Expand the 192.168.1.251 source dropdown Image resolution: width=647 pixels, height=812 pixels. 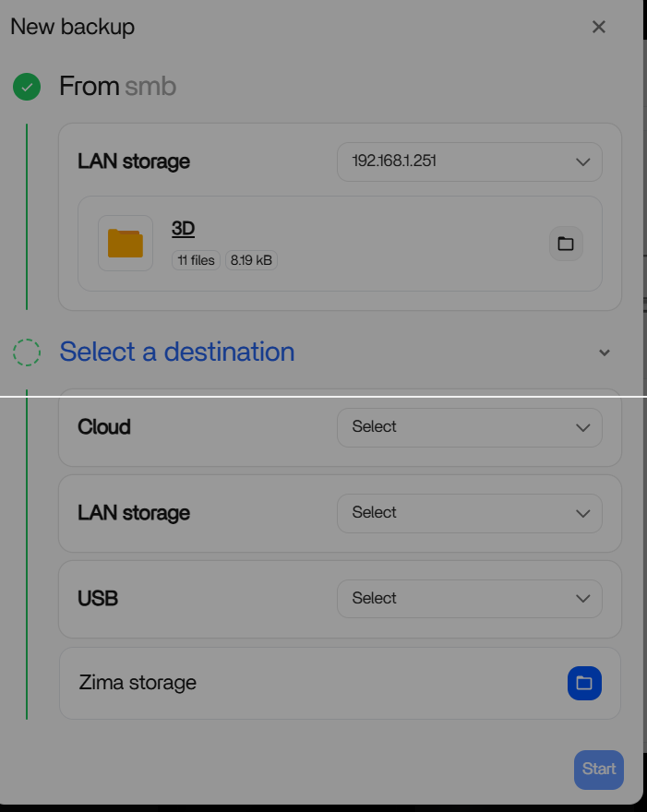point(469,161)
